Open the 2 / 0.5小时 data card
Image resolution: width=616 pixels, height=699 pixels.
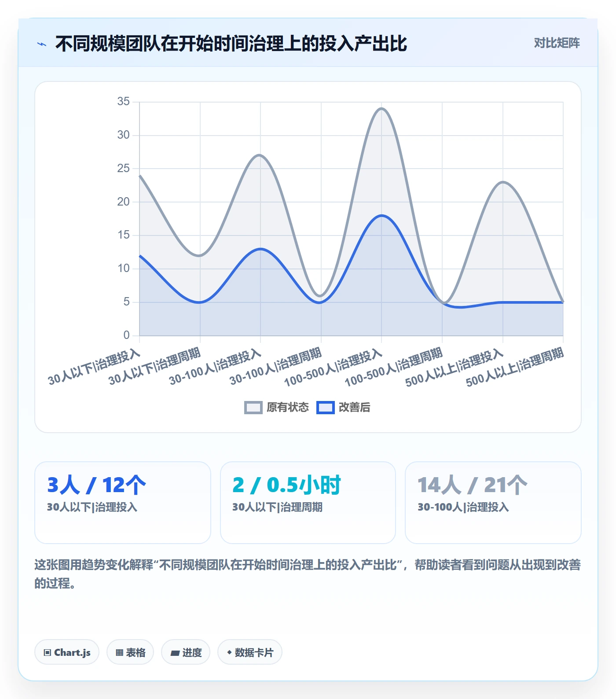point(308,503)
